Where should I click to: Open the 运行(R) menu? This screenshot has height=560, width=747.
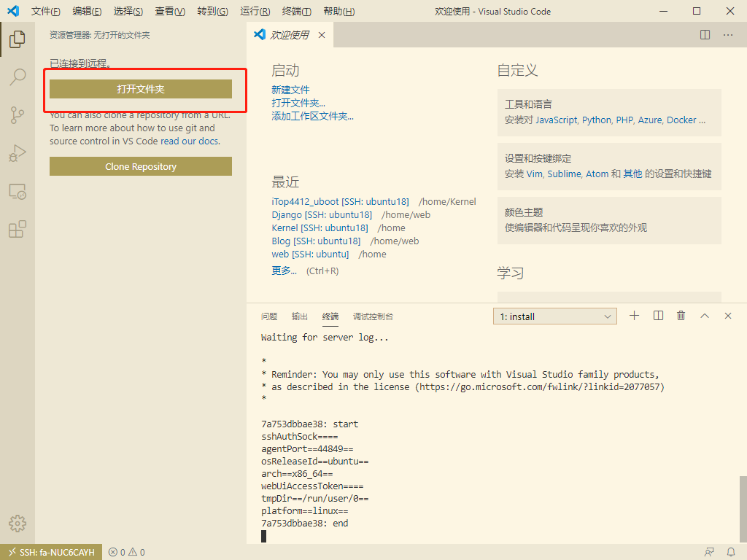point(255,12)
